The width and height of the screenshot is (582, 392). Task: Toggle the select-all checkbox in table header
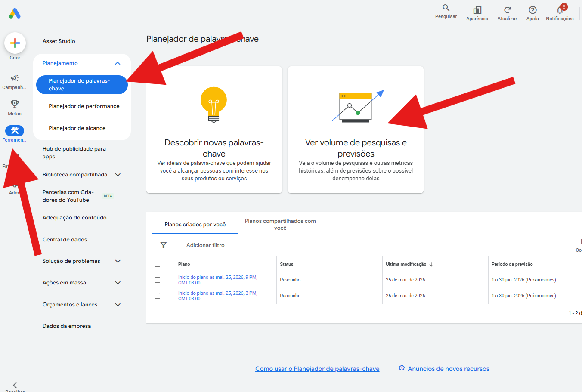(x=157, y=264)
